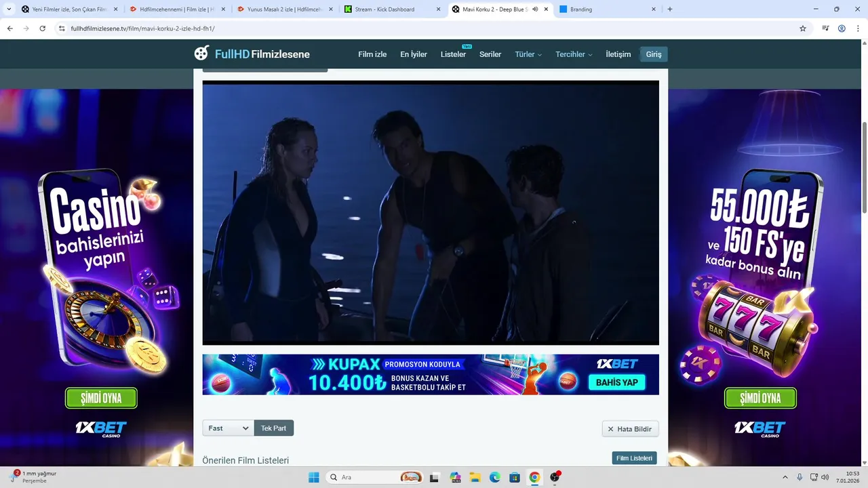Click the address bar URL field
Image resolution: width=868 pixels, height=488 pixels.
431,28
